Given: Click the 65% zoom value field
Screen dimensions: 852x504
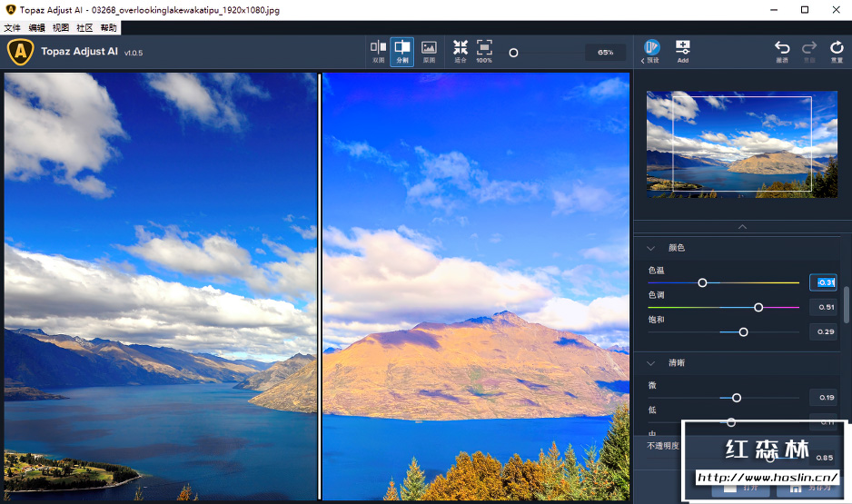Looking at the screenshot, I should pos(605,53).
